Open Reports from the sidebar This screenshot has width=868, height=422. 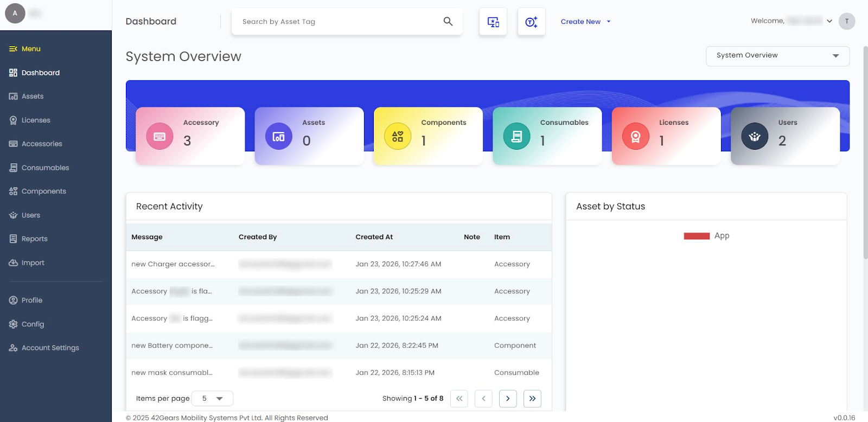tap(34, 239)
